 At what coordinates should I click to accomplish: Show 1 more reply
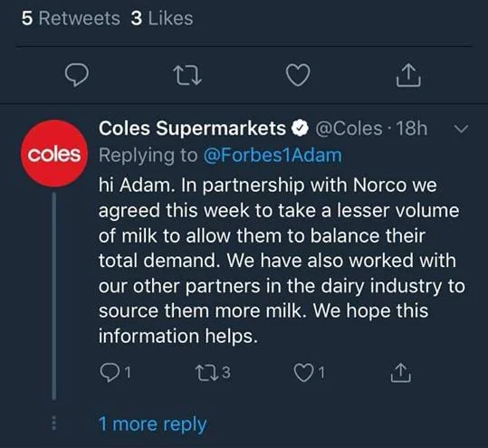pyautogui.click(x=152, y=424)
